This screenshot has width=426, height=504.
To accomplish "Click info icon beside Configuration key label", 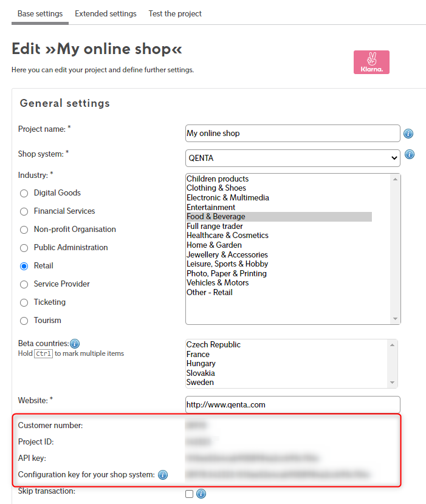I will tap(163, 475).
